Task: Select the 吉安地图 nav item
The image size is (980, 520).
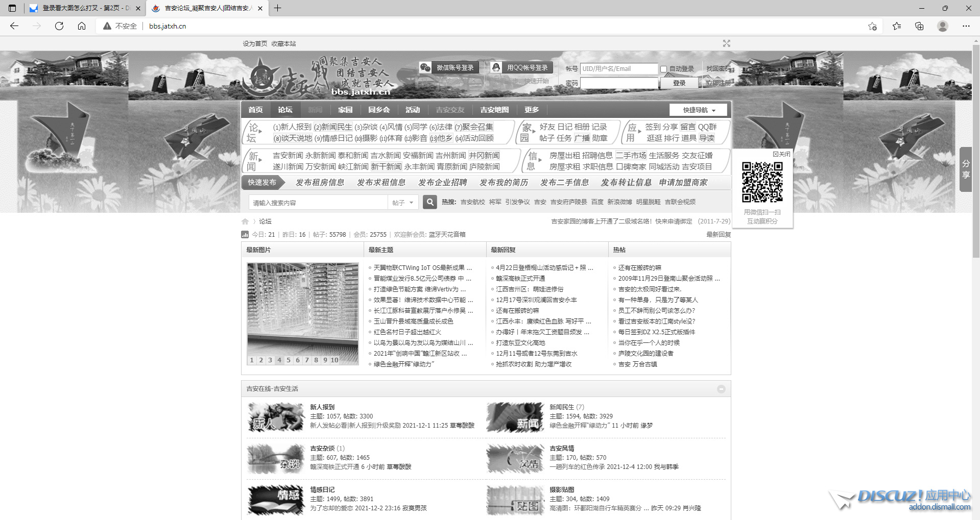Action: click(494, 110)
